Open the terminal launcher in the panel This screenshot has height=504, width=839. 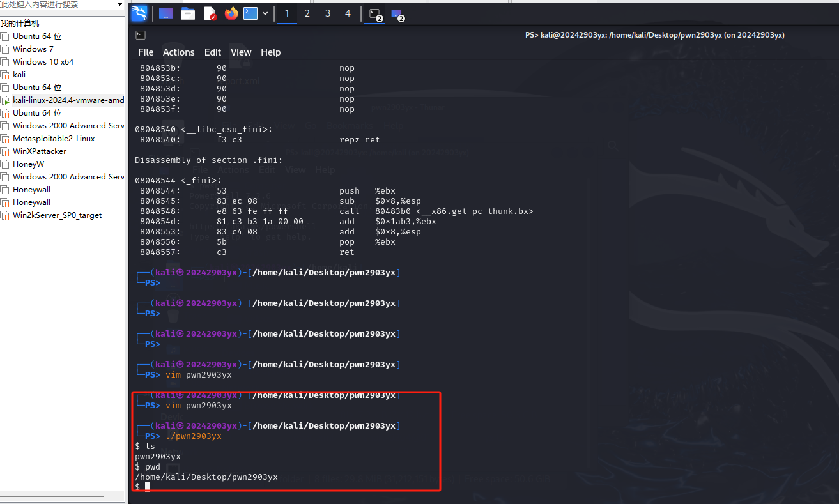(x=250, y=13)
